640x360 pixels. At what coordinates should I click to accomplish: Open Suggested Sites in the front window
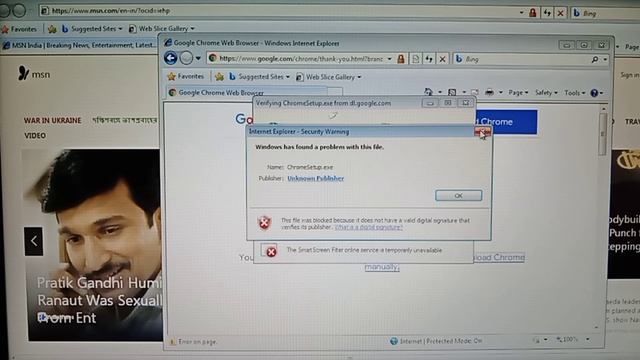259,77
